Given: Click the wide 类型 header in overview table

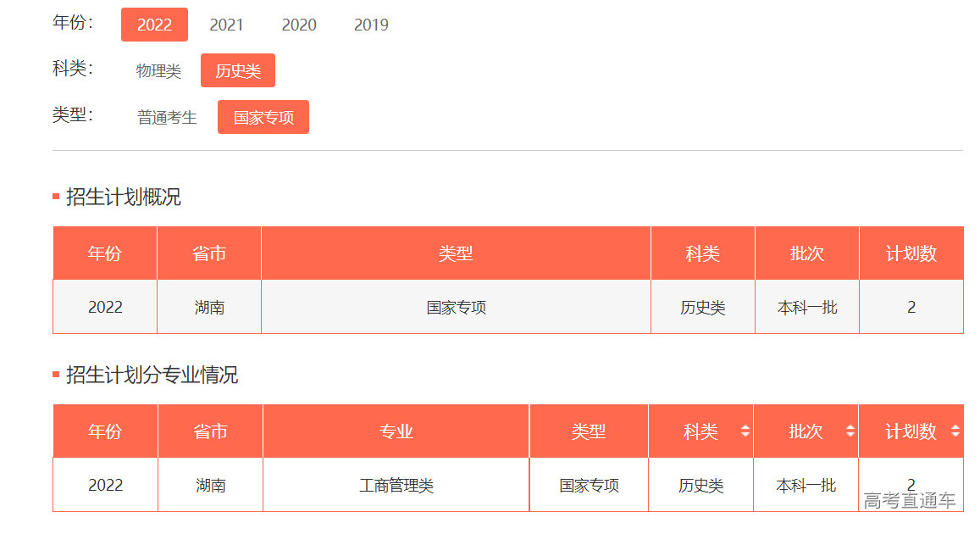Looking at the screenshot, I should click(x=456, y=253).
